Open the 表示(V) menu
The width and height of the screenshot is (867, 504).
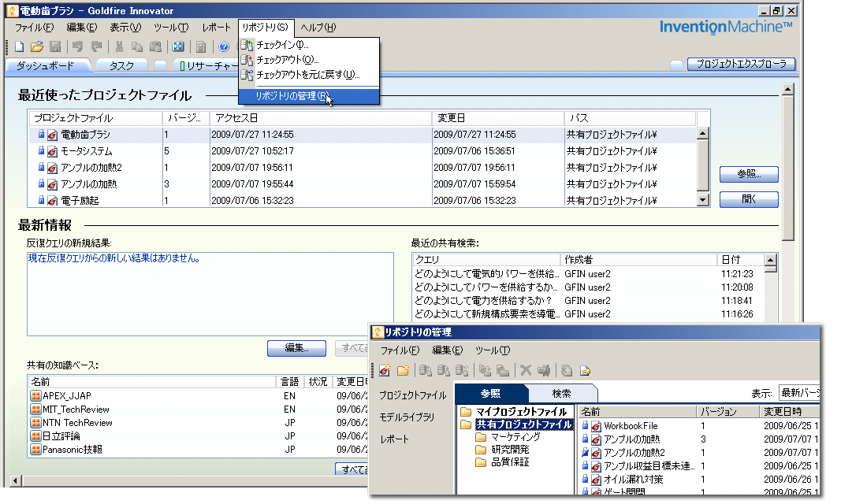click(125, 27)
